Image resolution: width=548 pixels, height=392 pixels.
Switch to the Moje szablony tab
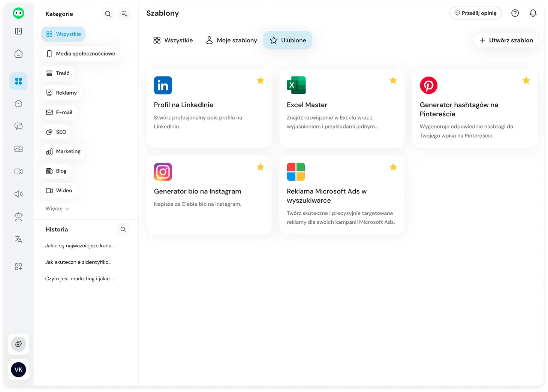click(x=232, y=40)
